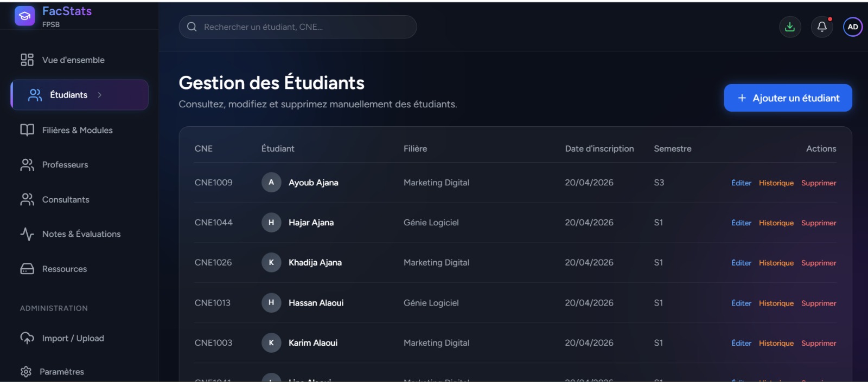868x382 pixels.
Task: Click the Filières & Modules book icon
Action: click(x=27, y=130)
